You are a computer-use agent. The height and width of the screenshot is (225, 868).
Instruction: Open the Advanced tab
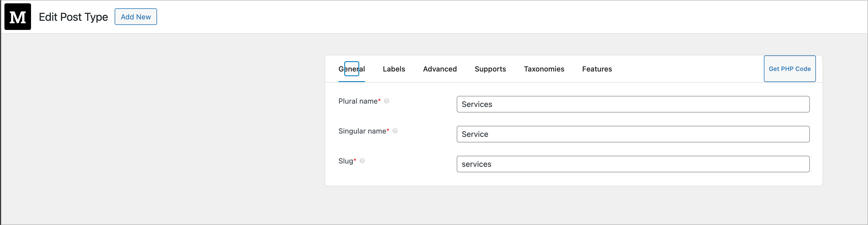pos(440,69)
